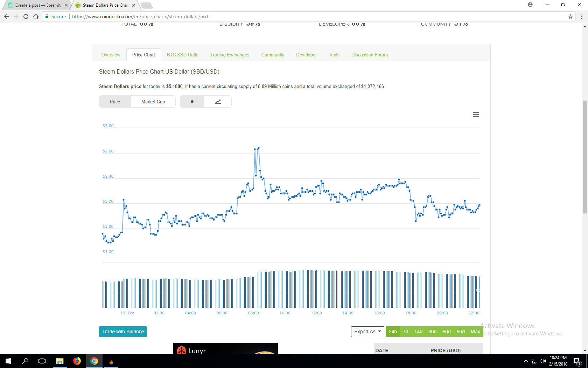Viewport: 588px width, 368px height.
Task: Switch chart to dot marker mode
Action: [192, 102]
